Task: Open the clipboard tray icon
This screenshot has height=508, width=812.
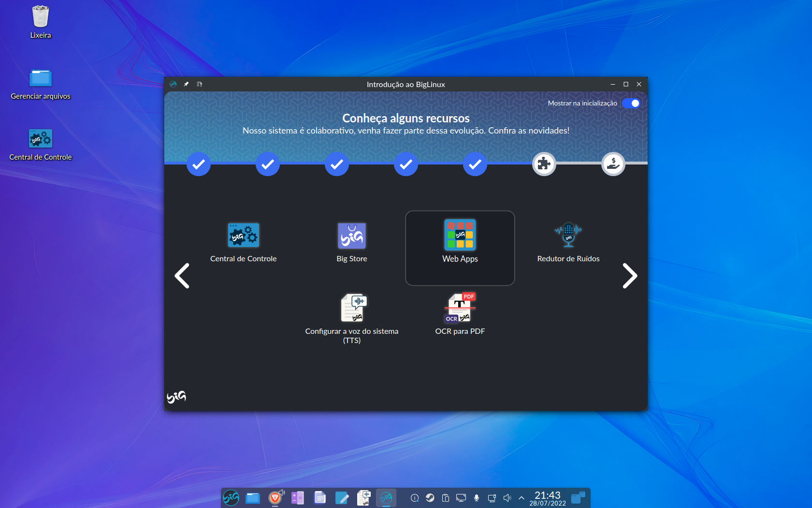Action: [446, 498]
